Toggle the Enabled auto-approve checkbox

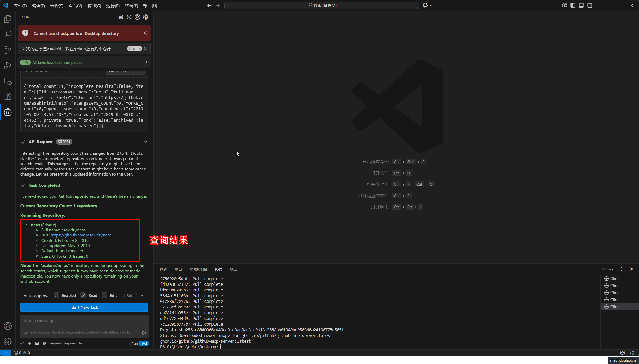click(57, 296)
